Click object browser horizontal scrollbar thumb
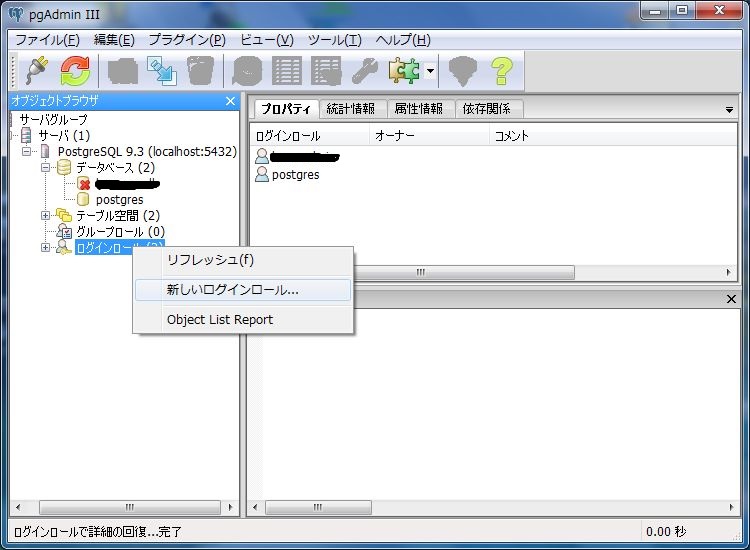The height and width of the screenshot is (550, 750). (130, 507)
